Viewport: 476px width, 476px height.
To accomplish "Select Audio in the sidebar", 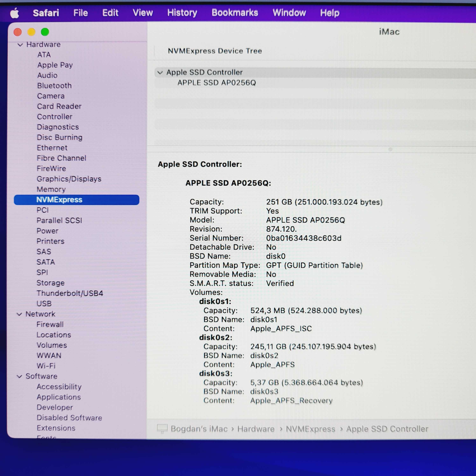I will click(47, 75).
